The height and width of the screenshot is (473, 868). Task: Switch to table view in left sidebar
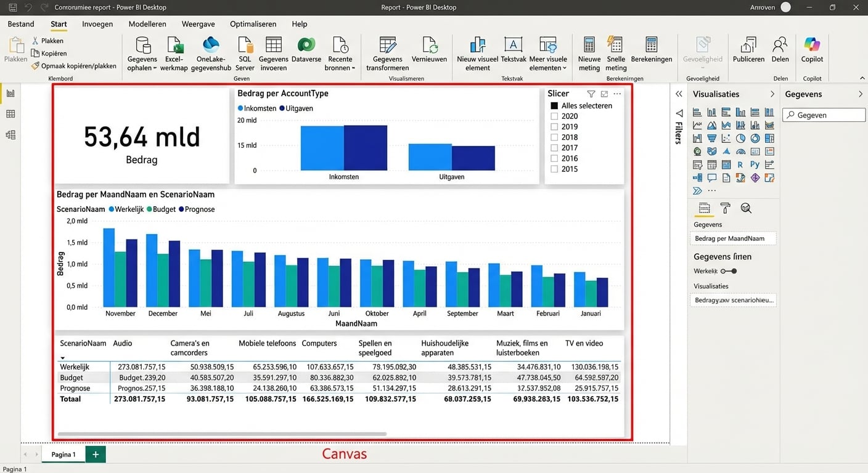[10, 114]
